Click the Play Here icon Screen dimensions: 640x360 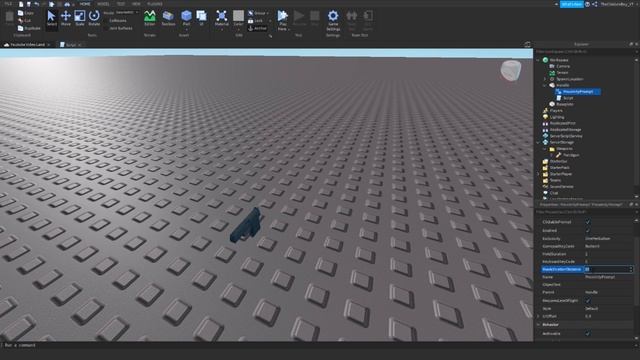[x=282, y=16]
